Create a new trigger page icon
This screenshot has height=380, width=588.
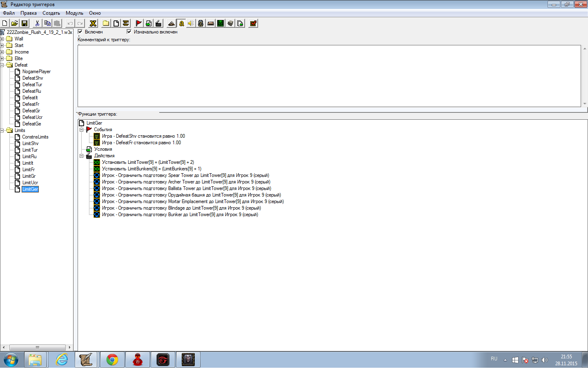click(x=116, y=23)
